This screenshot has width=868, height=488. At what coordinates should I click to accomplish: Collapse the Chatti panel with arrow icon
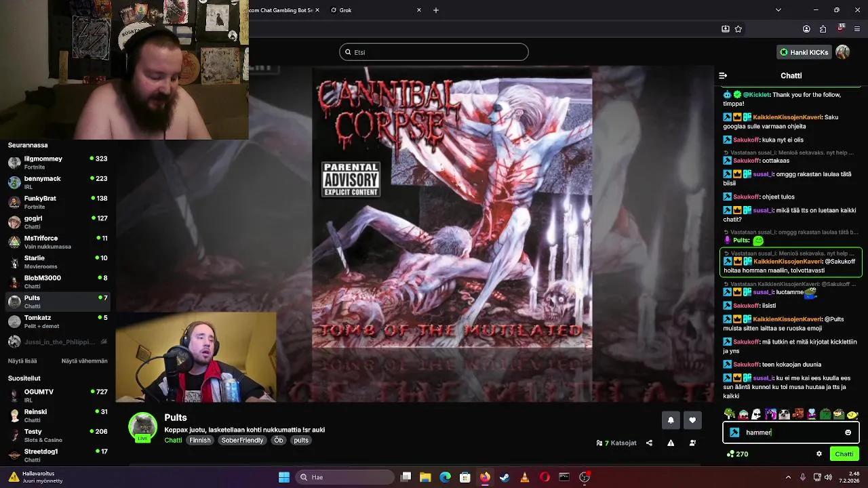[x=723, y=76]
